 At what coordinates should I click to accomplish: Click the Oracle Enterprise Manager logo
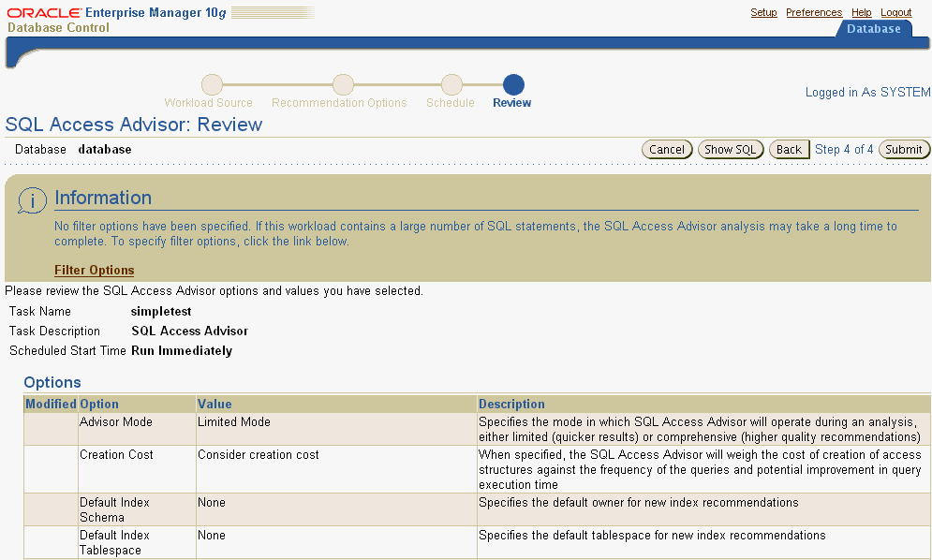pos(42,11)
